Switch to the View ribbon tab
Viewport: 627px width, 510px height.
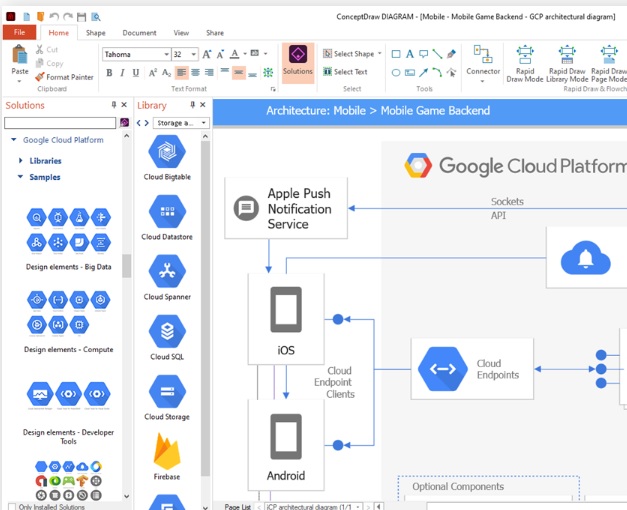click(x=181, y=33)
